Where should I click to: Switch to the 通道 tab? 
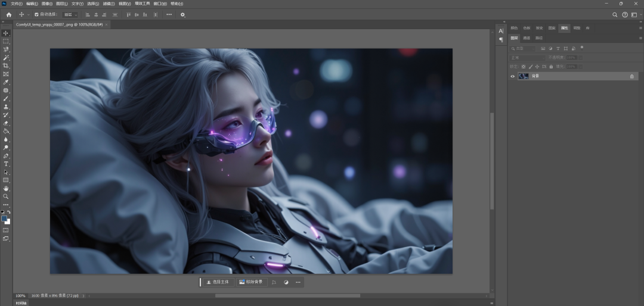click(527, 38)
